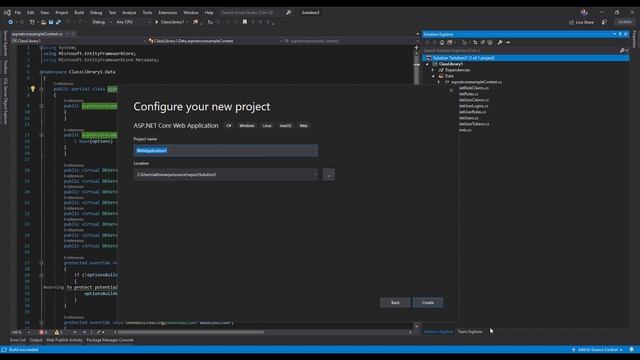
Task: Click split editor icon above scrollbar
Action: [x=416, y=48]
